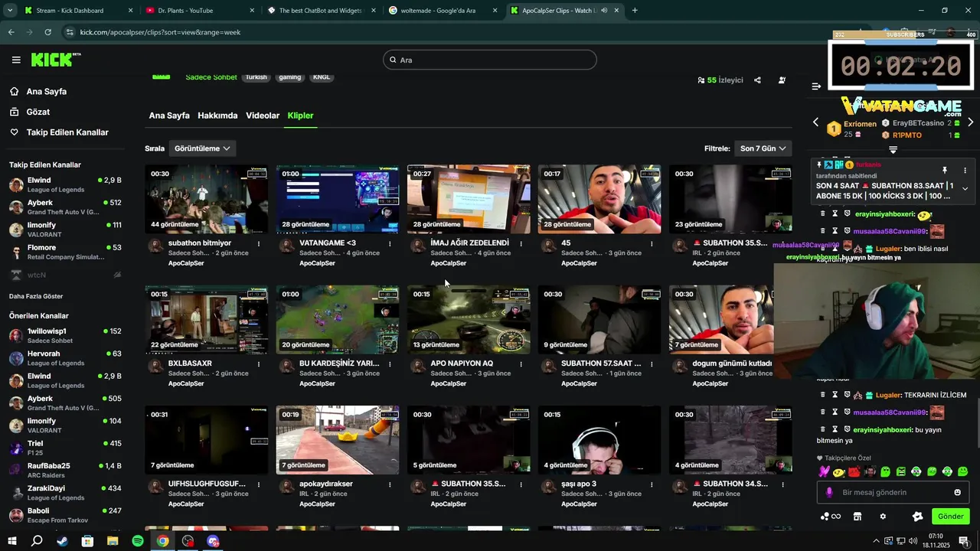Image resolution: width=980 pixels, height=551 pixels.
Task: Open three-dot menu of VATANGAME <3 clip
Action: (x=390, y=243)
